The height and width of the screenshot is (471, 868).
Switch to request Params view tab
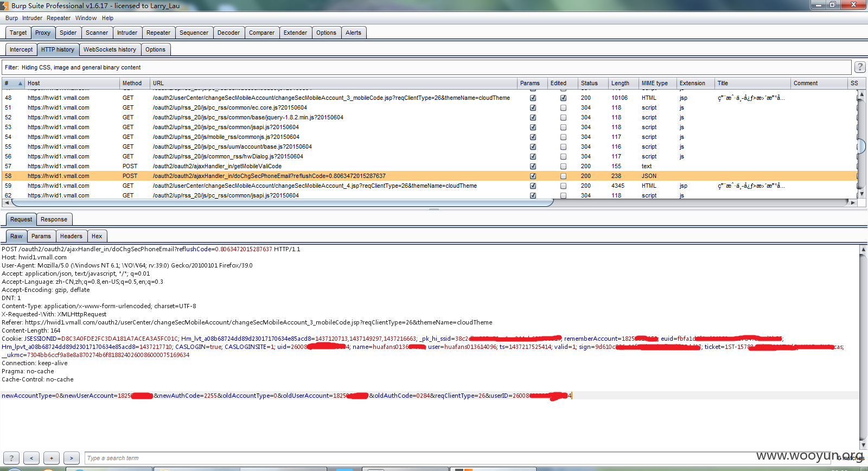point(41,236)
